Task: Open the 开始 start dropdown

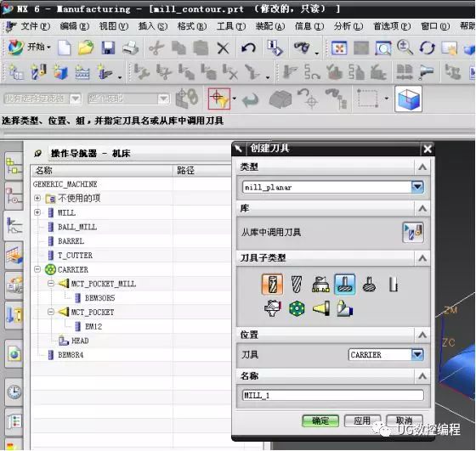Action: click(30, 47)
